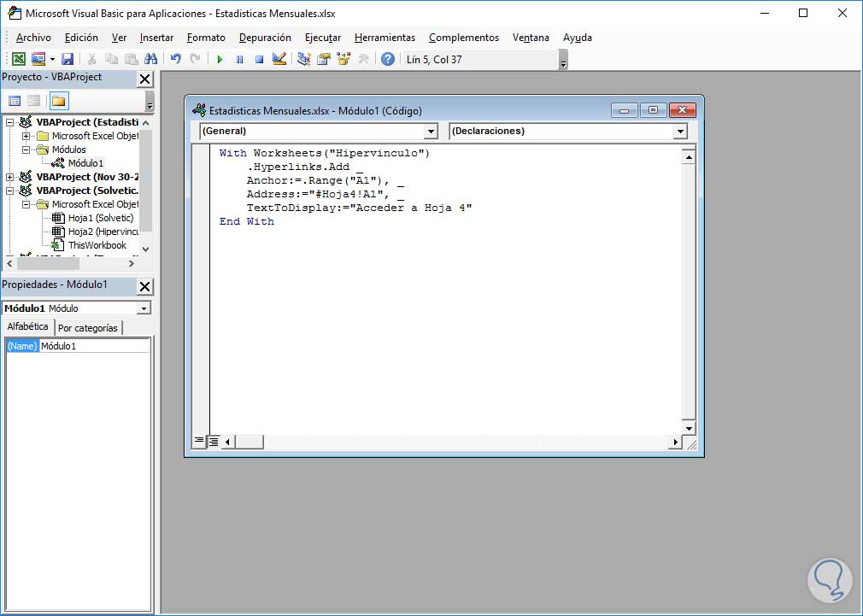Open the Ver menu
The image size is (863, 616).
pyautogui.click(x=119, y=38)
